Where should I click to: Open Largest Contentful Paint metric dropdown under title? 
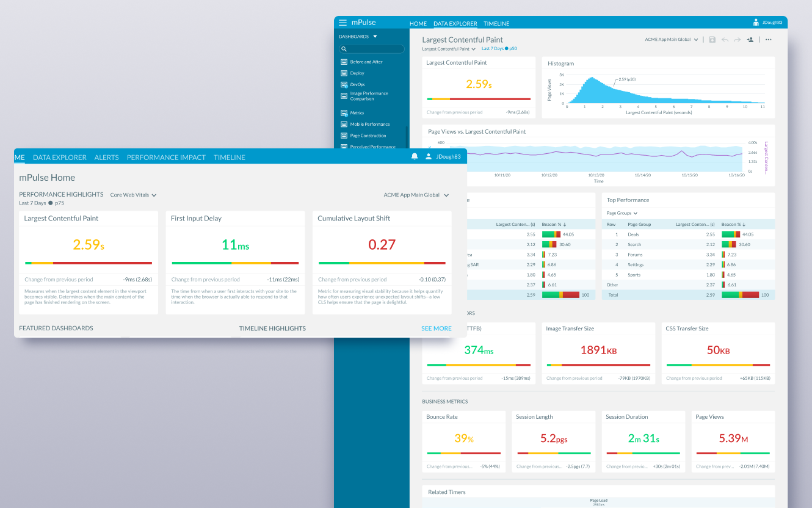click(x=449, y=49)
